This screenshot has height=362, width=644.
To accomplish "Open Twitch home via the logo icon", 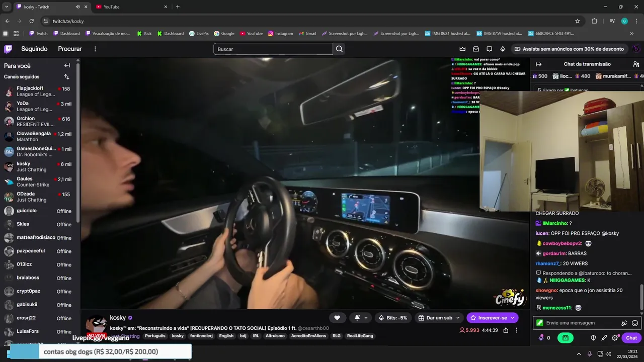I will click(x=8, y=49).
